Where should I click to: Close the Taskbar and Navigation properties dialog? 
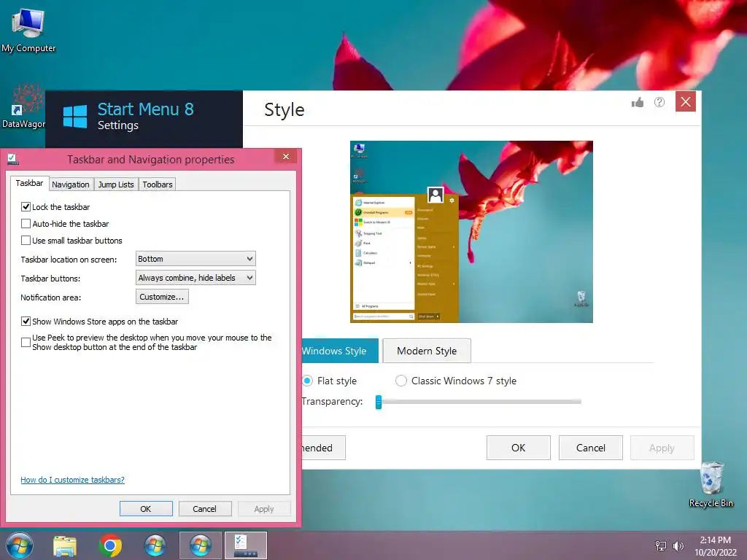click(x=286, y=157)
